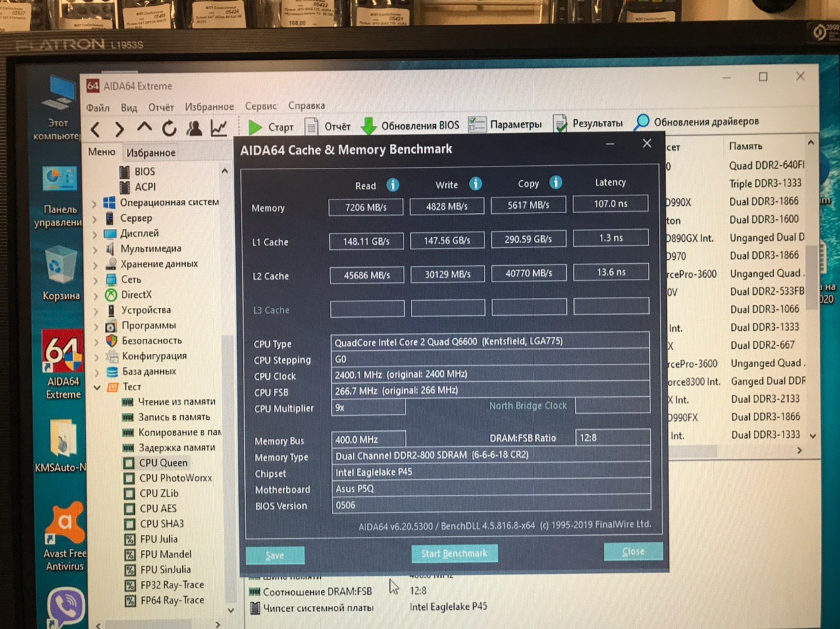Select ACPI item in tree

click(138, 187)
